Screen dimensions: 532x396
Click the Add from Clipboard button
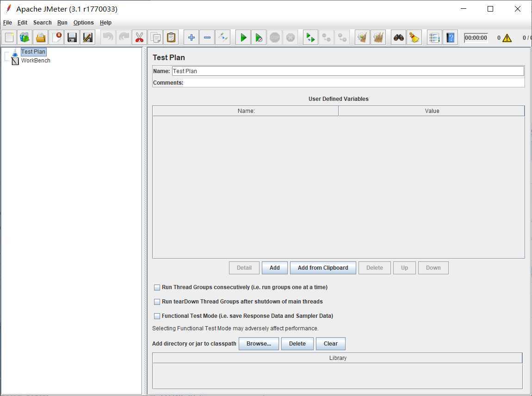tap(323, 268)
